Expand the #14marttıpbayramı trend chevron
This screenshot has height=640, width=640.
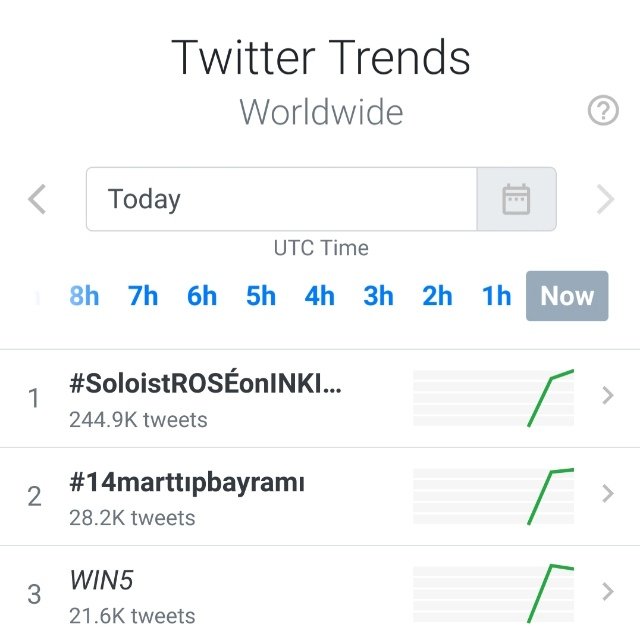pyautogui.click(x=608, y=493)
